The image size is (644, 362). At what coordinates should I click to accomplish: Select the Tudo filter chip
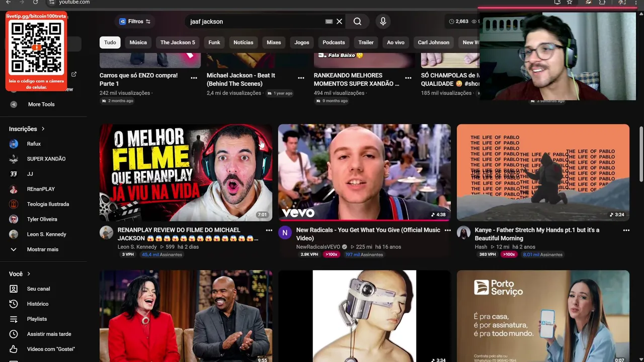[x=110, y=42]
